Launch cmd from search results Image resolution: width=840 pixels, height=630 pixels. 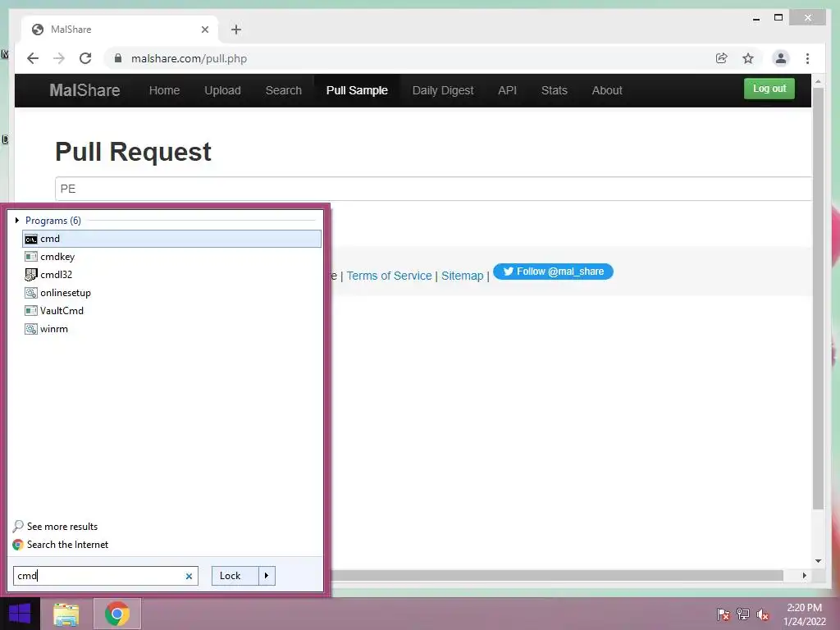(171, 239)
